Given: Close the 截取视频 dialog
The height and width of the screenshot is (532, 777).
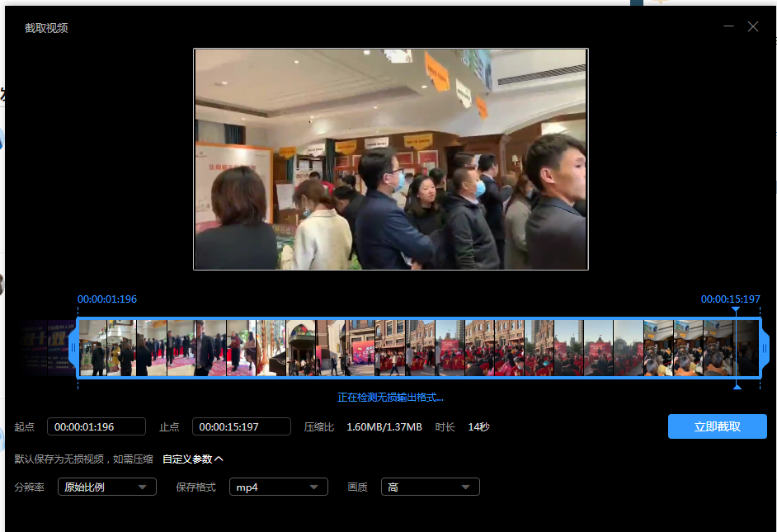Looking at the screenshot, I should point(752,26).
